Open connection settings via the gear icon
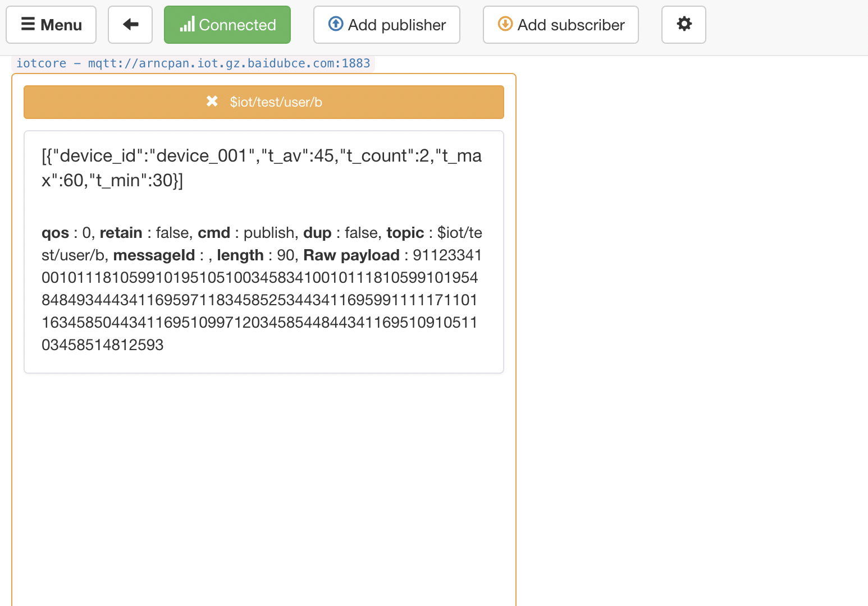This screenshot has height=606, width=868. tap(684, 25)
